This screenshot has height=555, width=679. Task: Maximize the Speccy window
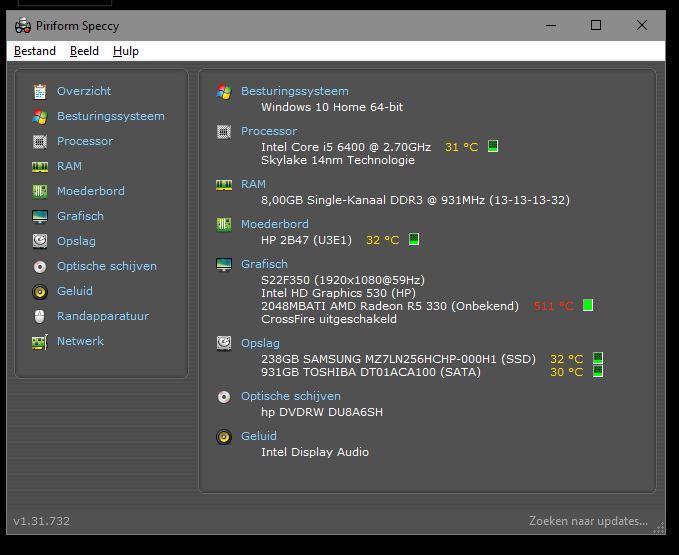coord(596,25)
